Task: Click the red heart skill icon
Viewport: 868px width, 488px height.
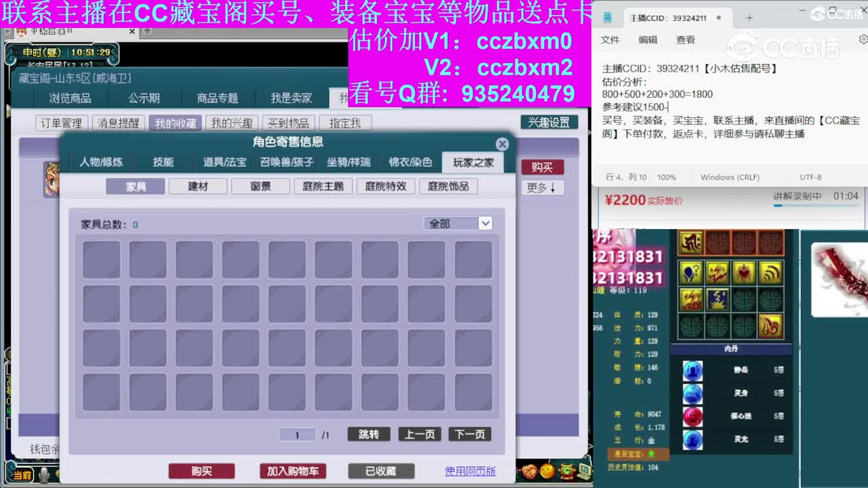Action: tap(744, 272)
